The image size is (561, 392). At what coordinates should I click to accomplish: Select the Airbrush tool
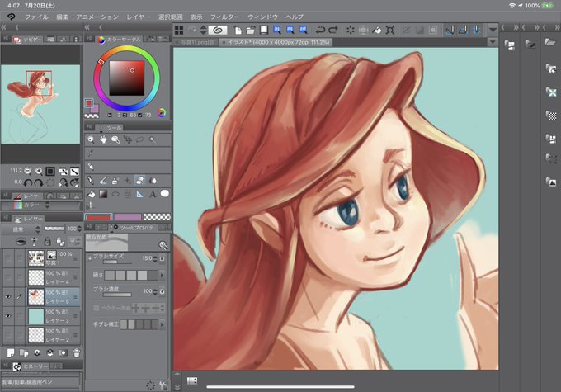[x=115, y=180]
